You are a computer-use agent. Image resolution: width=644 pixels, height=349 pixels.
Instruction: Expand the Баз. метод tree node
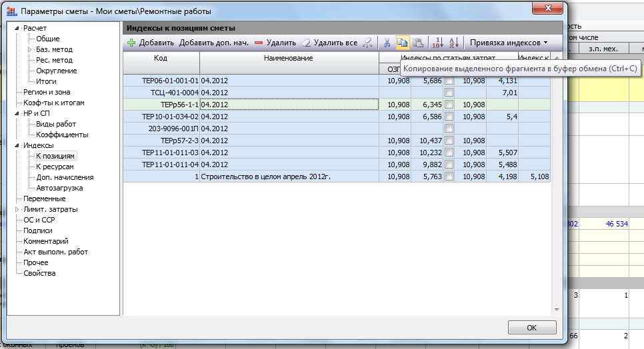coord(29,50)
